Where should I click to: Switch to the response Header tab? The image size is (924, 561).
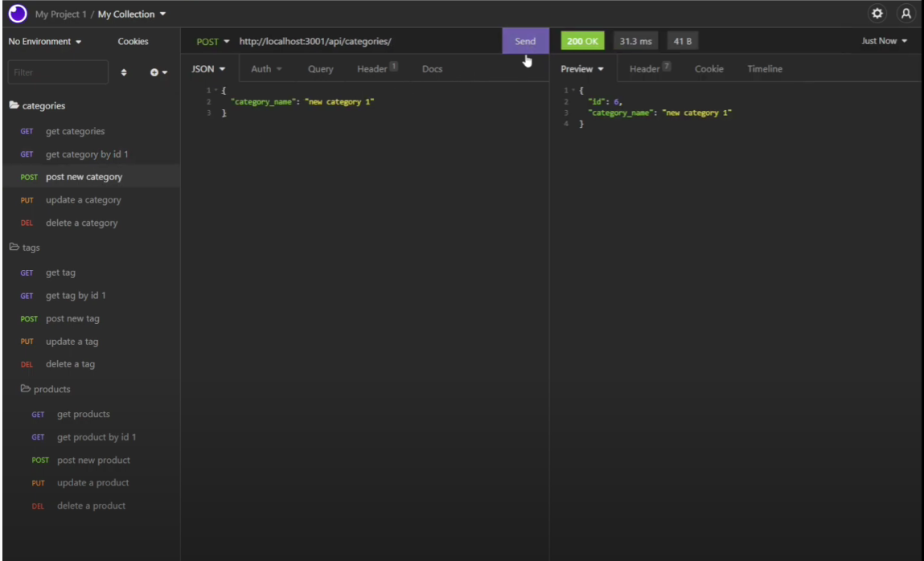tap(650, 68)
